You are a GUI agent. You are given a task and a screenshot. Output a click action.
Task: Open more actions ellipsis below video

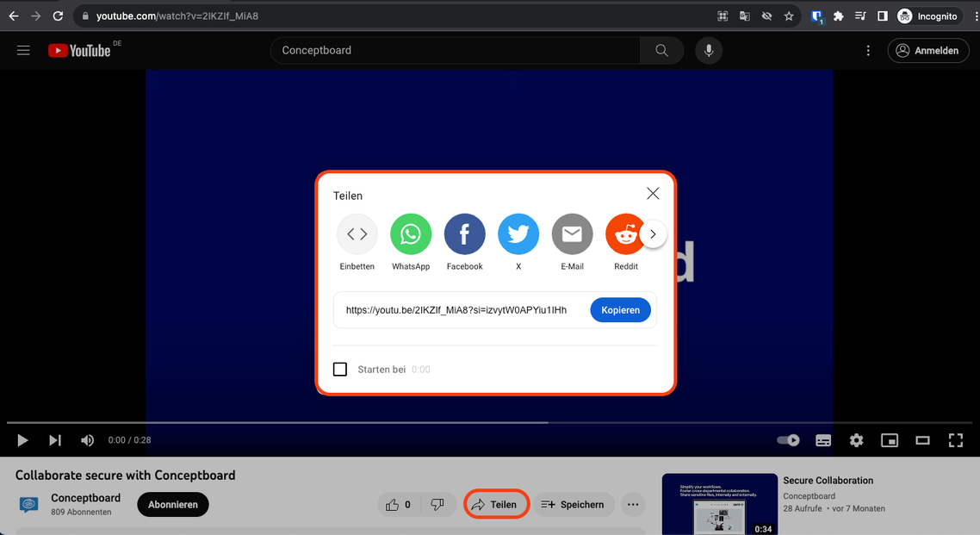click(633, 504)
